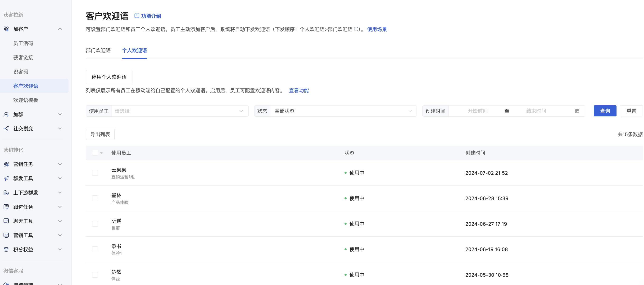
Task: Open the 状态 全部状态 dropdown
Action: [x=343, y=111]
